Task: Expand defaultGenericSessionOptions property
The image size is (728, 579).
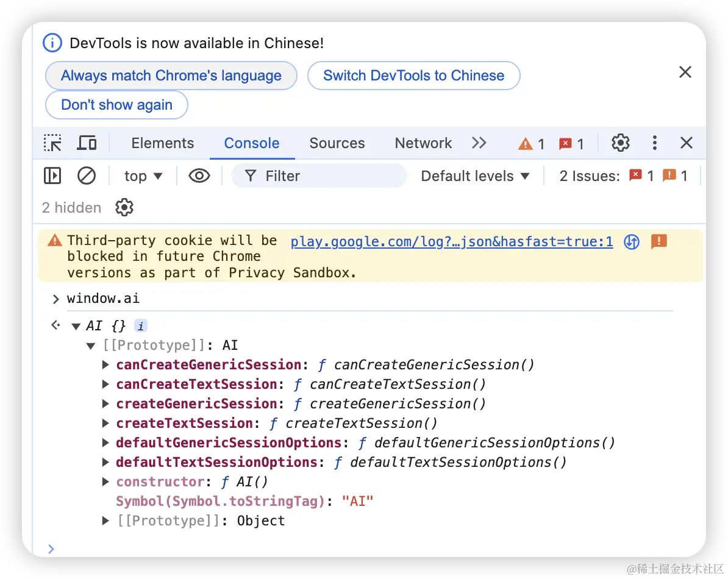Action: click(x=106, y=442)
